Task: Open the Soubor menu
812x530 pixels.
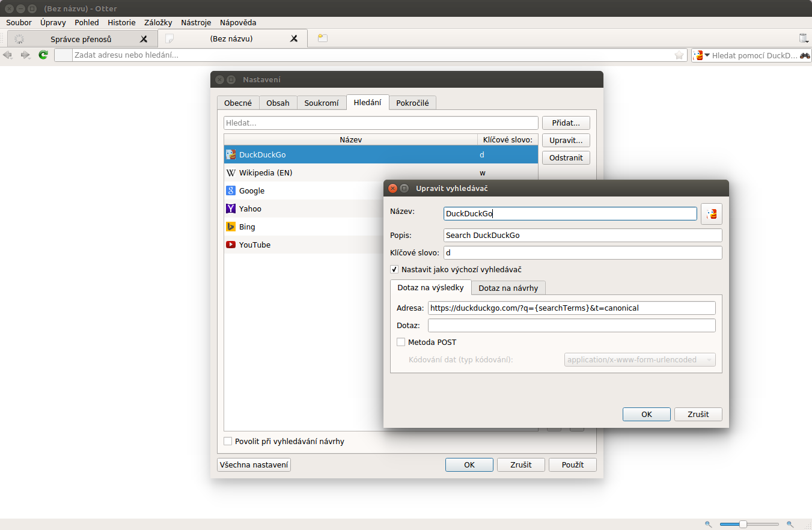Action: (19, 22)
